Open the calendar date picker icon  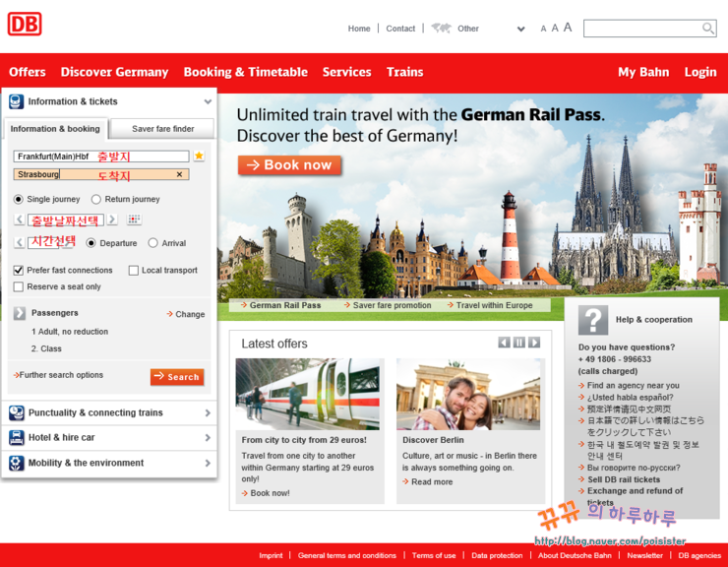tap(134, 219)
